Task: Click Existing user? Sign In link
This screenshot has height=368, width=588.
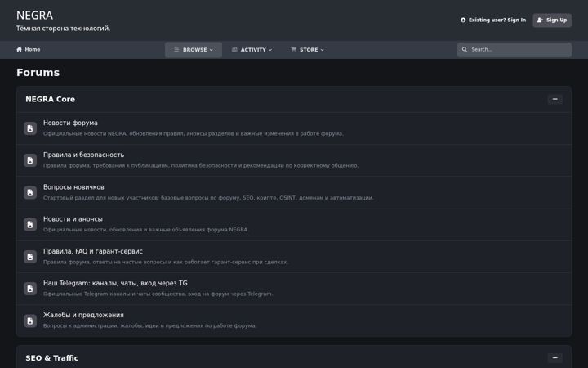Action: tap(493, 20)
